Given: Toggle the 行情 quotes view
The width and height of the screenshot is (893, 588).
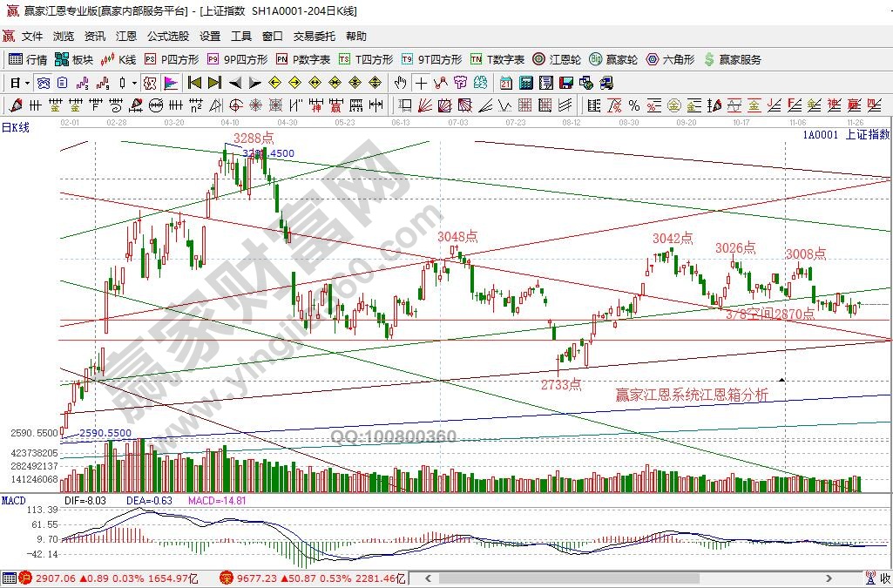Looking at the screenshot, I should point(28,59).
